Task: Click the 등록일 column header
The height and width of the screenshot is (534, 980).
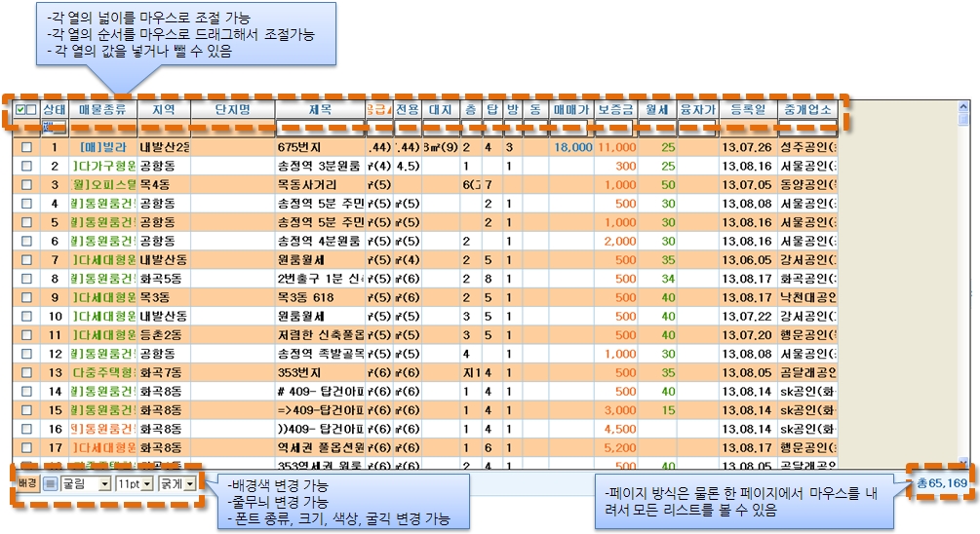Action: click(748, 110)
